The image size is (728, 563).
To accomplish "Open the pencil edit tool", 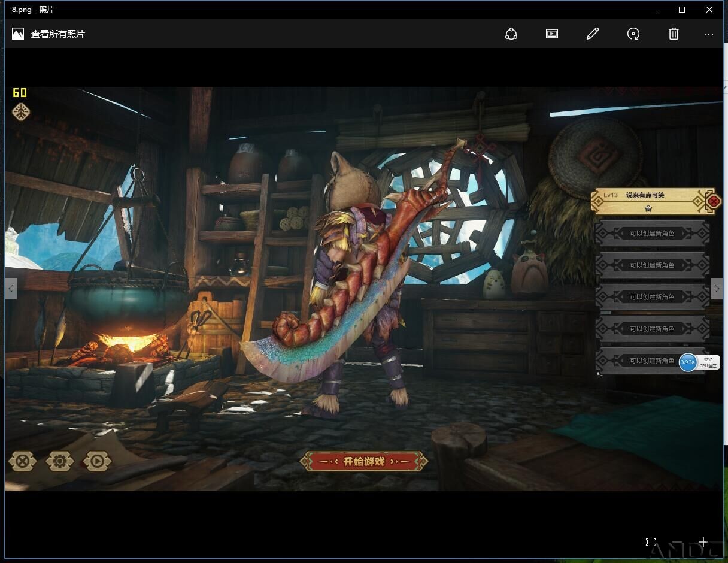I will [593, 34].
